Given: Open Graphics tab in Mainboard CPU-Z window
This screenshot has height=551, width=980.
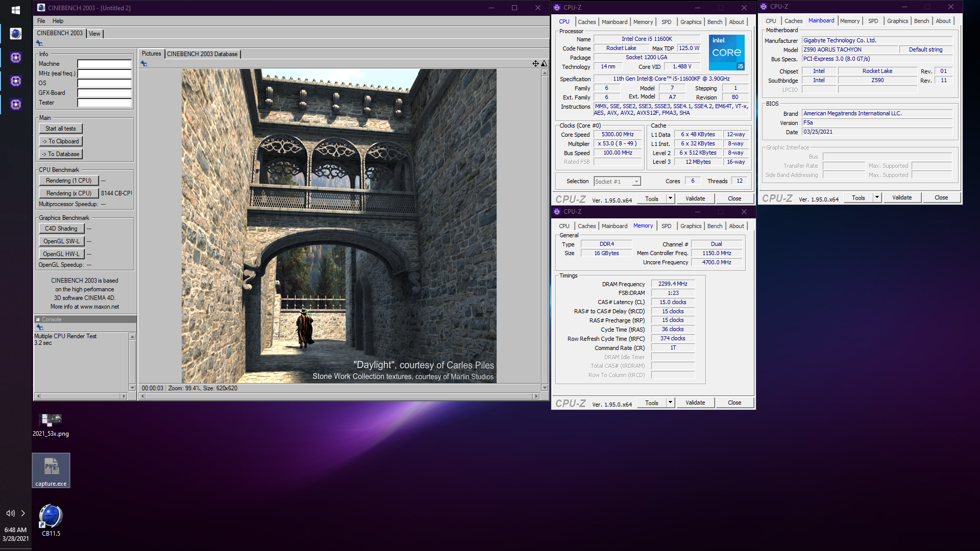Looking at the screenshot, I should pos(897,21).
